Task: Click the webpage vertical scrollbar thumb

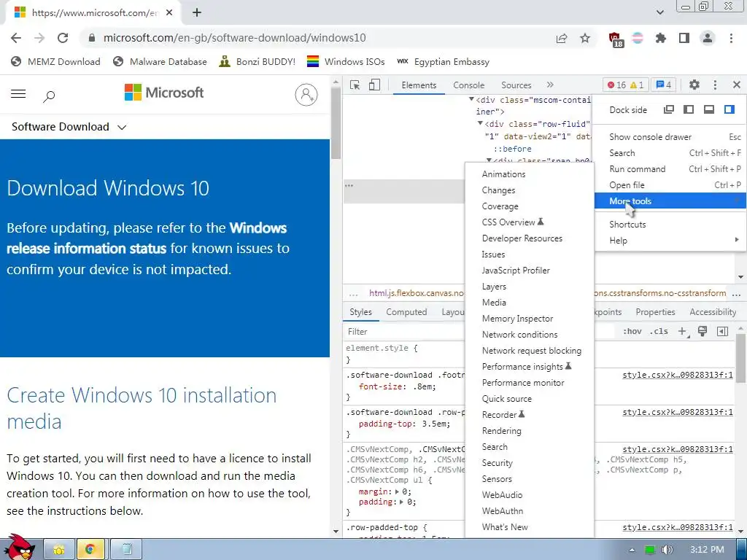Action: [336, 124]
